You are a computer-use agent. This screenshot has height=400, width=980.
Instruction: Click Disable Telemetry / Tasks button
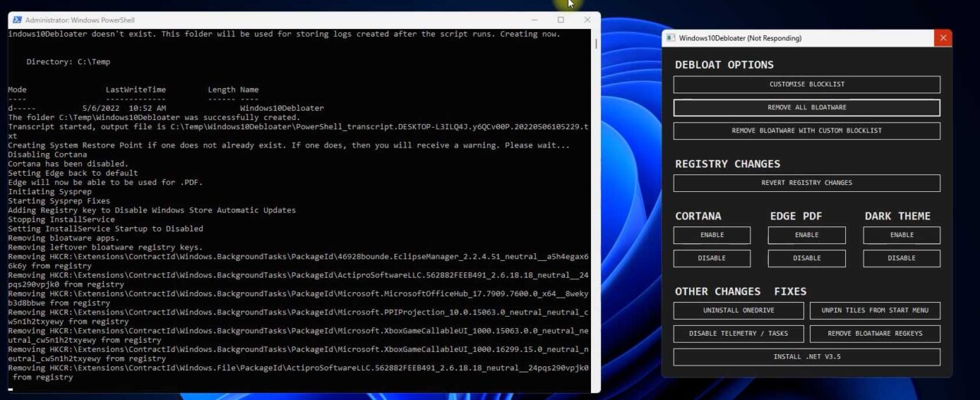[739, 333]
